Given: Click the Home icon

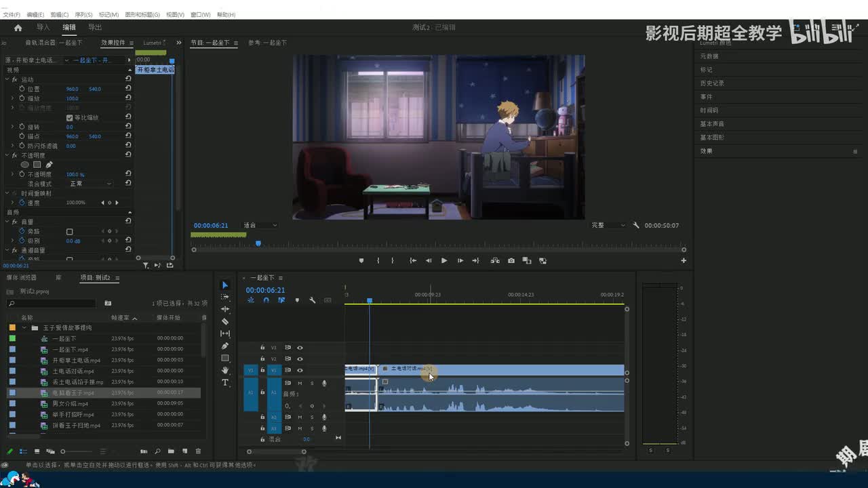Looking at the screenshot, I should pyautogui.click(x=18, y=28).
